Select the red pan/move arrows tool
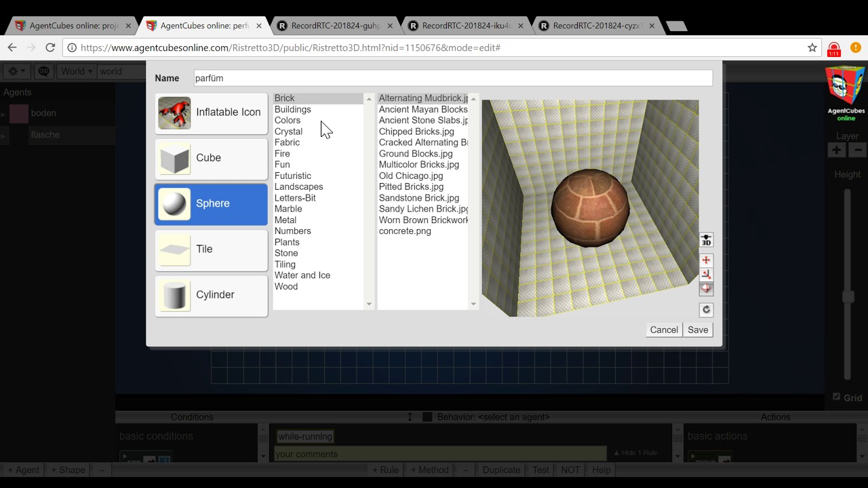Image resolution: width=868 pixels, height=488 pixels. tap(706, 260)
